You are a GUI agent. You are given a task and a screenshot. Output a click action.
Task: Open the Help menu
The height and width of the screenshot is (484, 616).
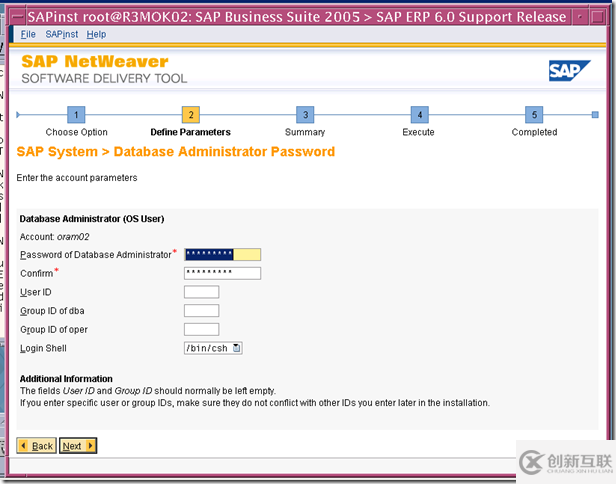coord(96,35)
